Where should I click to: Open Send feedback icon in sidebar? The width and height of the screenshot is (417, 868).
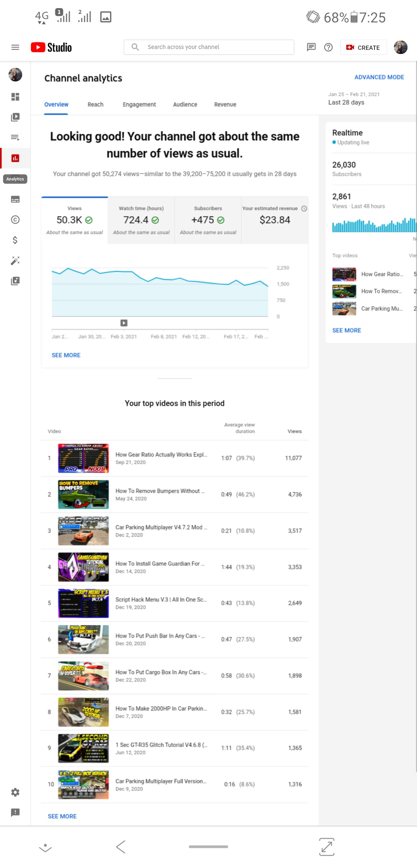pyautogui.click(x=15, y=812)
